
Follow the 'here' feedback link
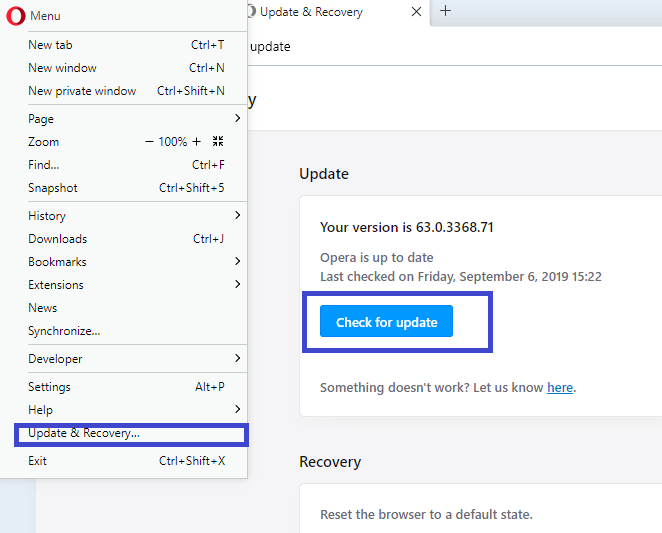[560, 387]
